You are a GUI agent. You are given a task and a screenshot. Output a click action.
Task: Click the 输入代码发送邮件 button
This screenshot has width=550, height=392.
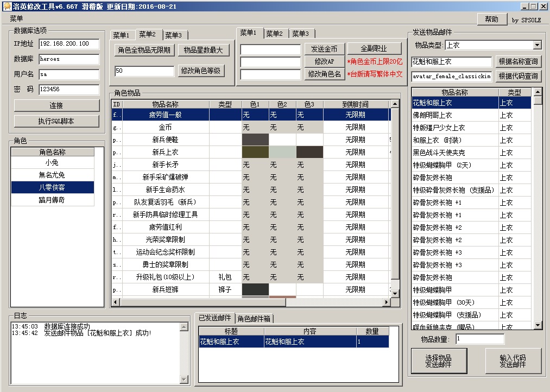(513, 360)
